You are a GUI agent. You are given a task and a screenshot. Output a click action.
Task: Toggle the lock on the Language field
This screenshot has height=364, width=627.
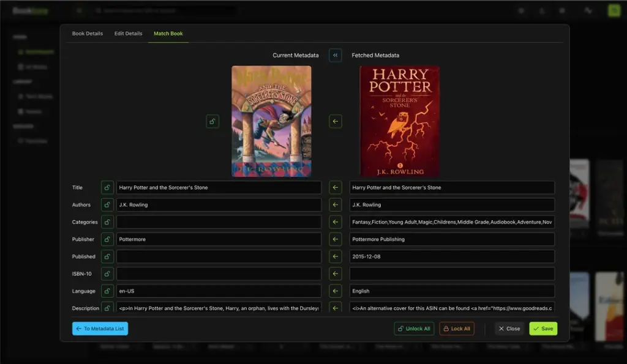coord(107,291)
